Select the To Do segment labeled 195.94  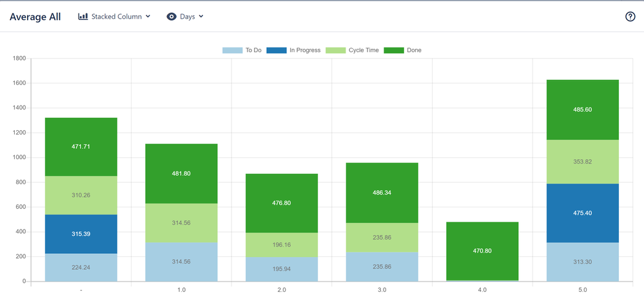[x=282, y=269]
